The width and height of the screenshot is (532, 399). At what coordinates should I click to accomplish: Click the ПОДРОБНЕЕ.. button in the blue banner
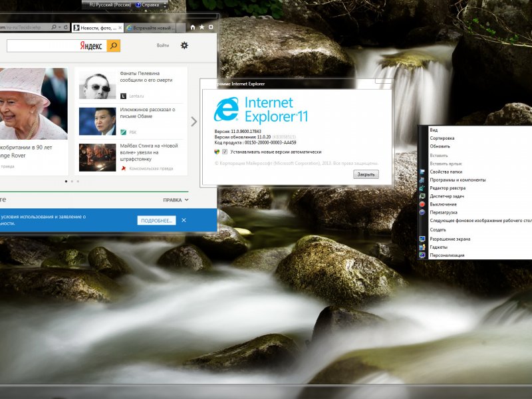coord(156,221)
